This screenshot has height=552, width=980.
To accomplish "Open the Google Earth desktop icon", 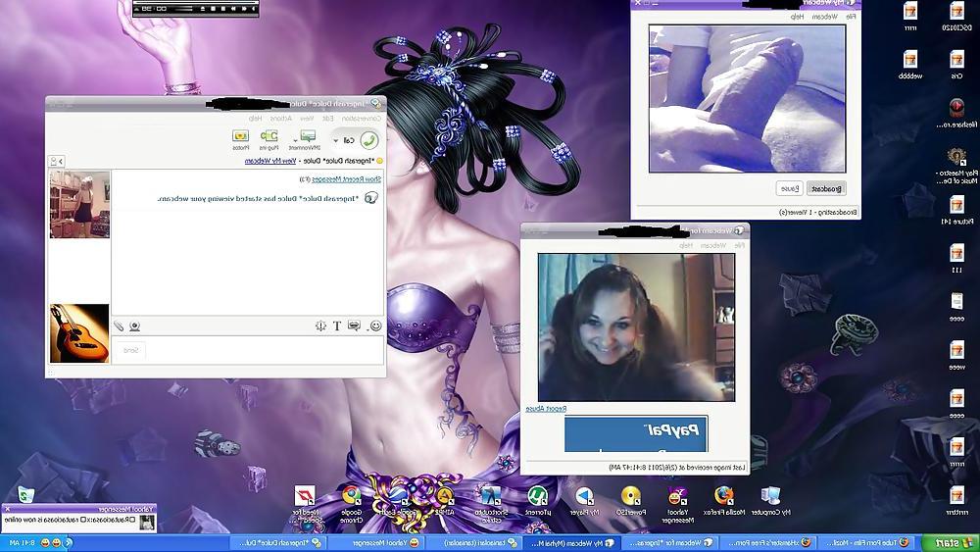I will pyautogui.click(x=398, y=502).
